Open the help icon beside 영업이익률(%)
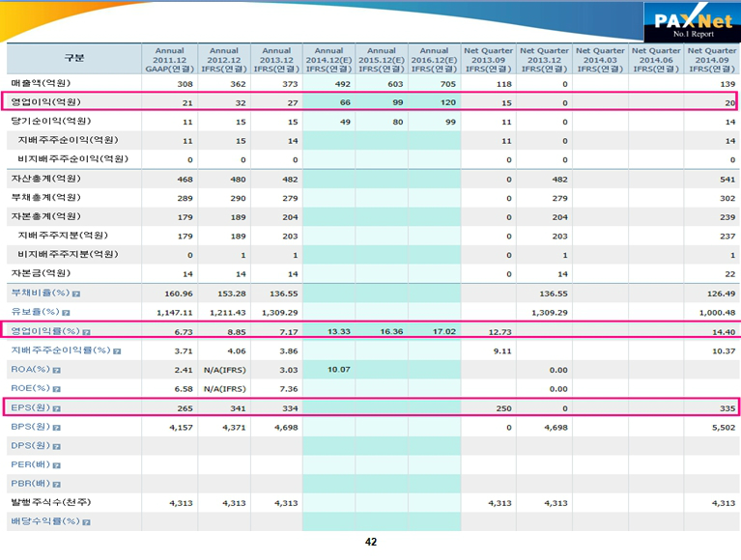Screen dimensions: 741x560 tap(87, 331)
